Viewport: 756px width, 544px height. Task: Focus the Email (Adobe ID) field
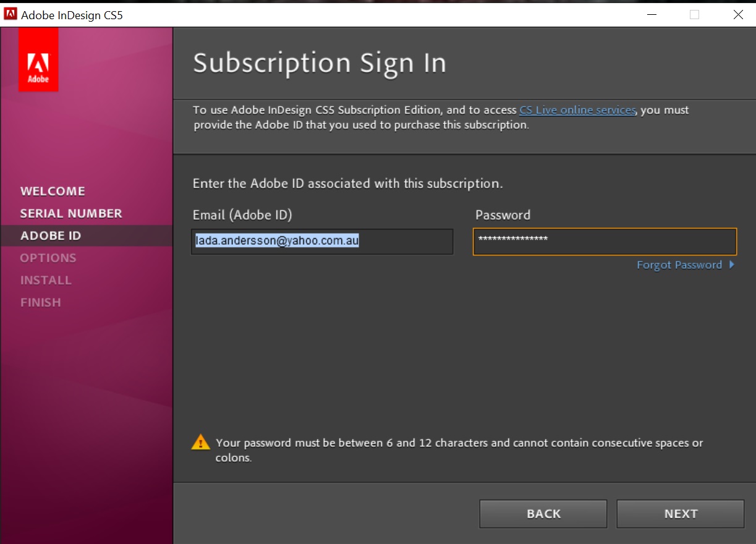pyautogui.click(x=321, y=242)
